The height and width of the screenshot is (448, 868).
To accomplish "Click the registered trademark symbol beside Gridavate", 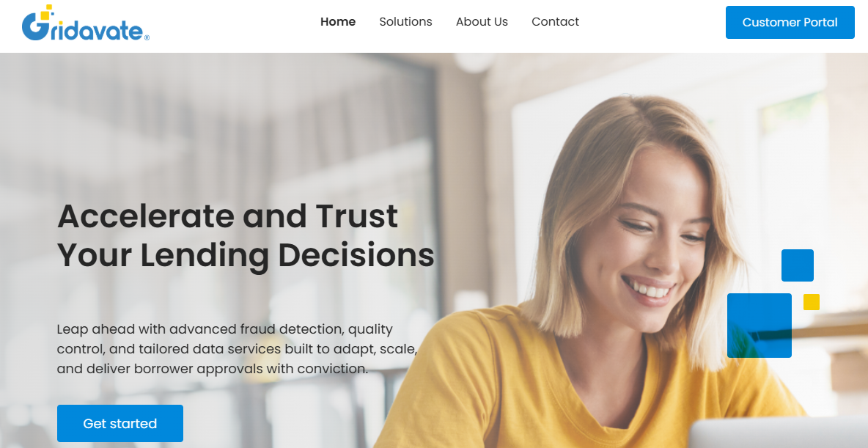I will pyautogui.click(x=147, y=37).
